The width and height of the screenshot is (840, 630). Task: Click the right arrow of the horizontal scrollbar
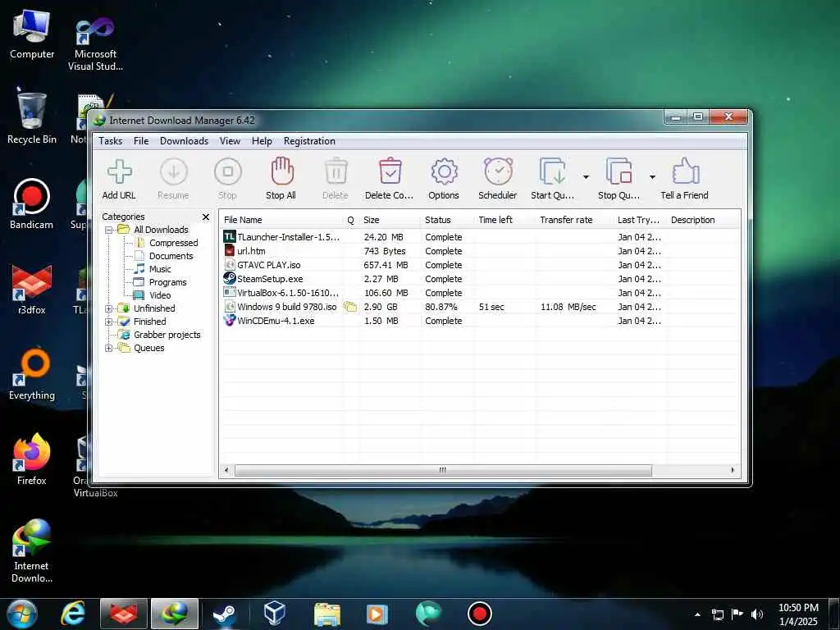pos(733,470)
